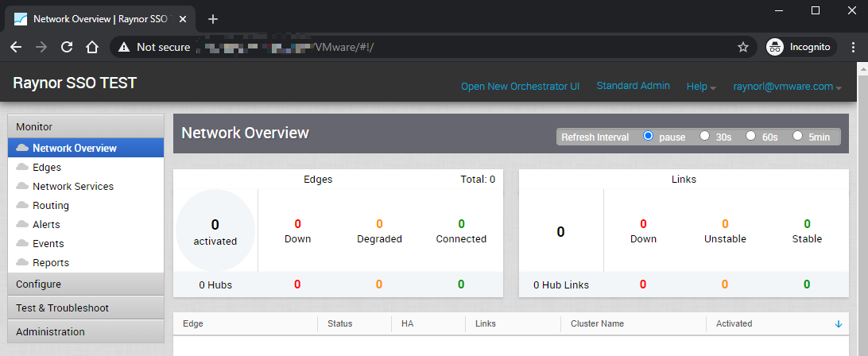
Task: Click the 0 Hub Links label
Action: 561,285
